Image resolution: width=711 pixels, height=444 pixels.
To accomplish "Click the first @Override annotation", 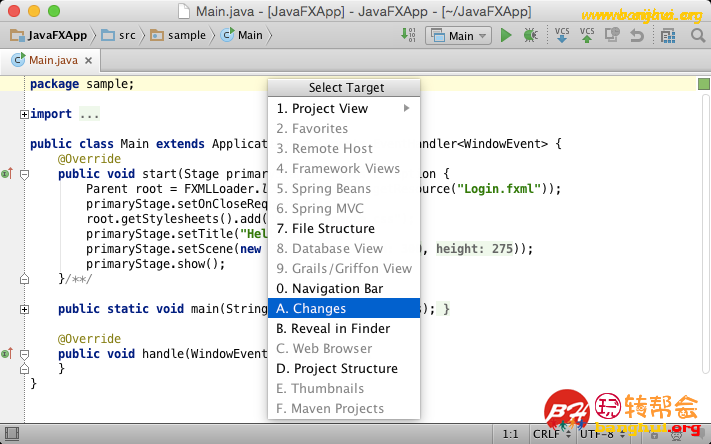I will (89, 159).
